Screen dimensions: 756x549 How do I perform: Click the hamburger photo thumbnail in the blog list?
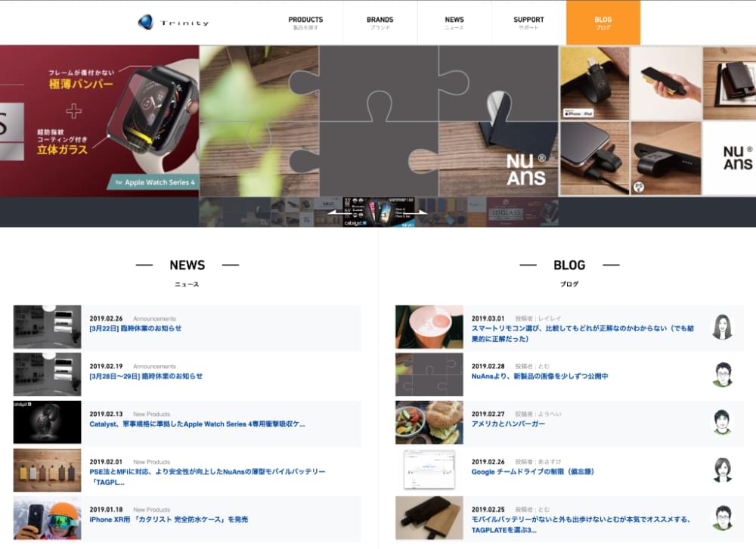tap(429, 422)
